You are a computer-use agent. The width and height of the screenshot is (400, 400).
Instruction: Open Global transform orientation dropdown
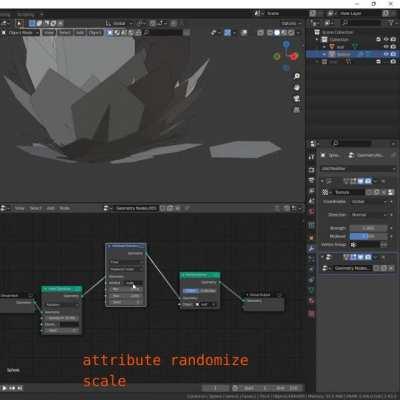[x=119, y=23]
